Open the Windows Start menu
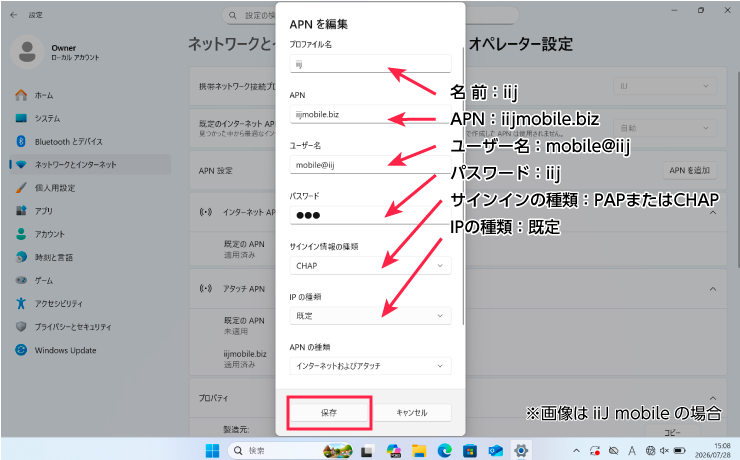The height and width of the screenshot is (460, 740). coord(212,451)
